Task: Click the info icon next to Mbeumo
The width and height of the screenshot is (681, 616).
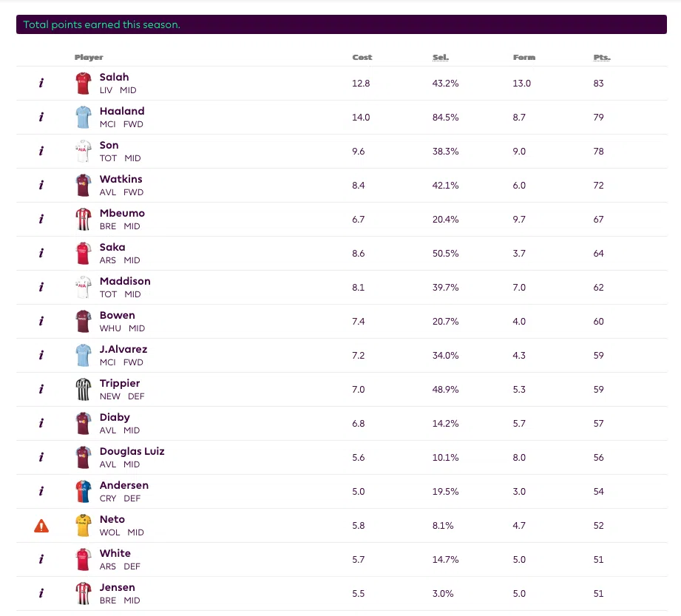Action: (x=41, y=219)
